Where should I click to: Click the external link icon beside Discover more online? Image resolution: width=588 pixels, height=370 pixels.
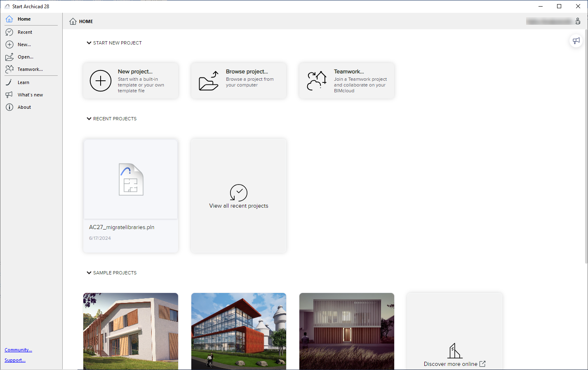482,364
